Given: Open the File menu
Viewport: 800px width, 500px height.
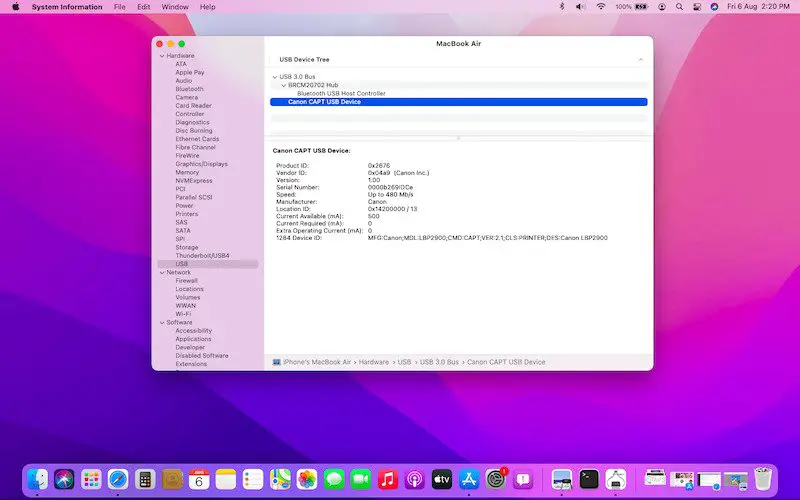Looking at the screenshot, I should pyautogui.click(x=119, y=7).
